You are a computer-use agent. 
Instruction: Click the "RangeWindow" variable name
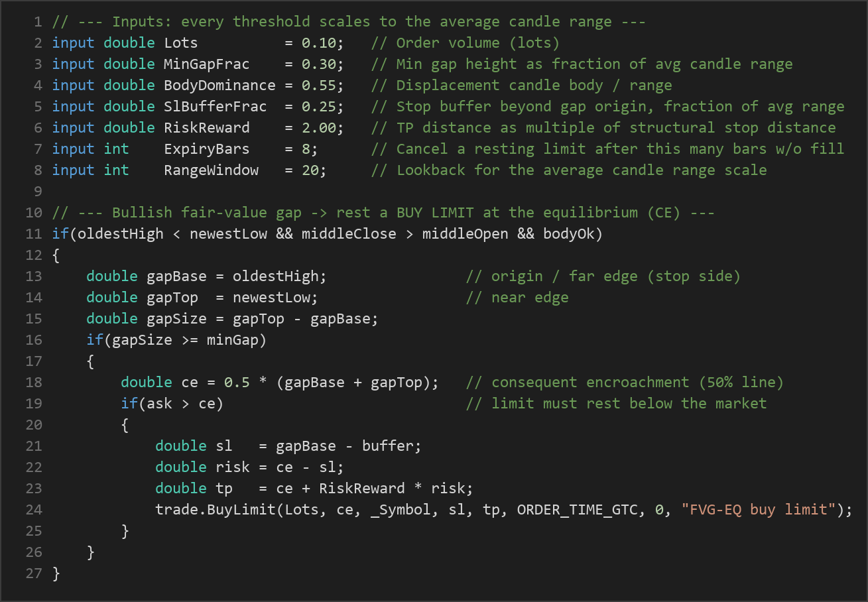pyautogui.click(x=211, y=170)
